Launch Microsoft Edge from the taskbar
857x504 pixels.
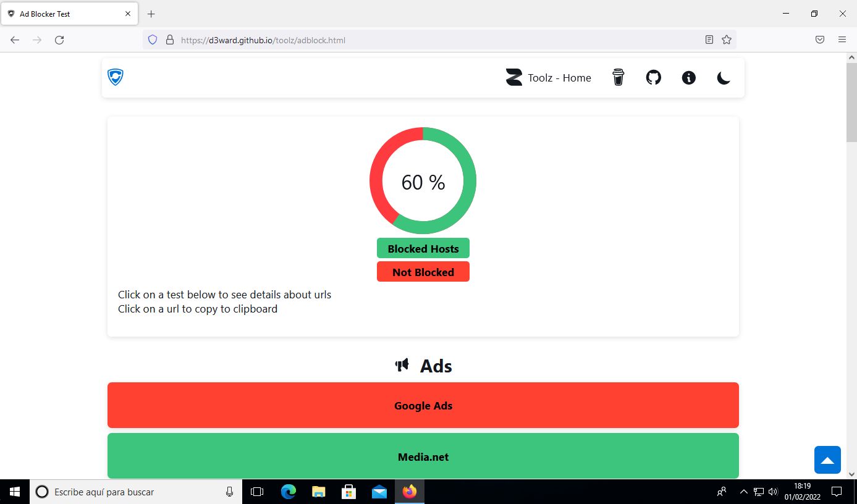[x=289, y=492]
